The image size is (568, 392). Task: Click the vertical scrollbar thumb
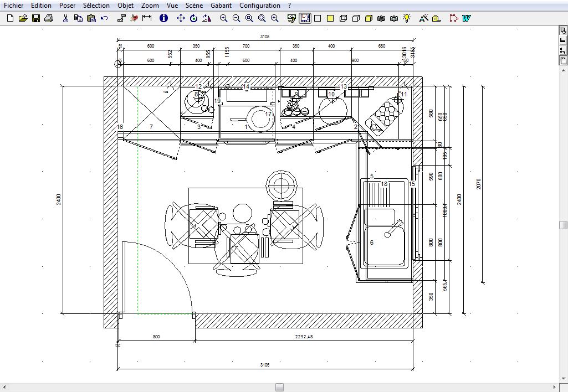click(563, 225)
